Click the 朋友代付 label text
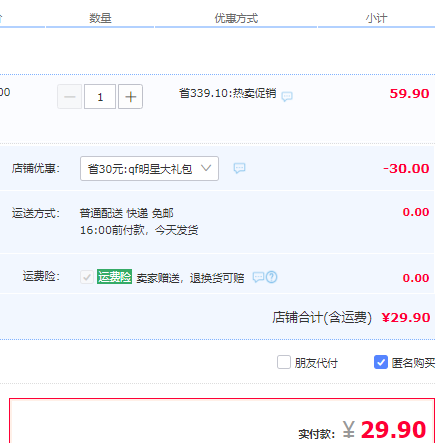 tap(316, 363)
